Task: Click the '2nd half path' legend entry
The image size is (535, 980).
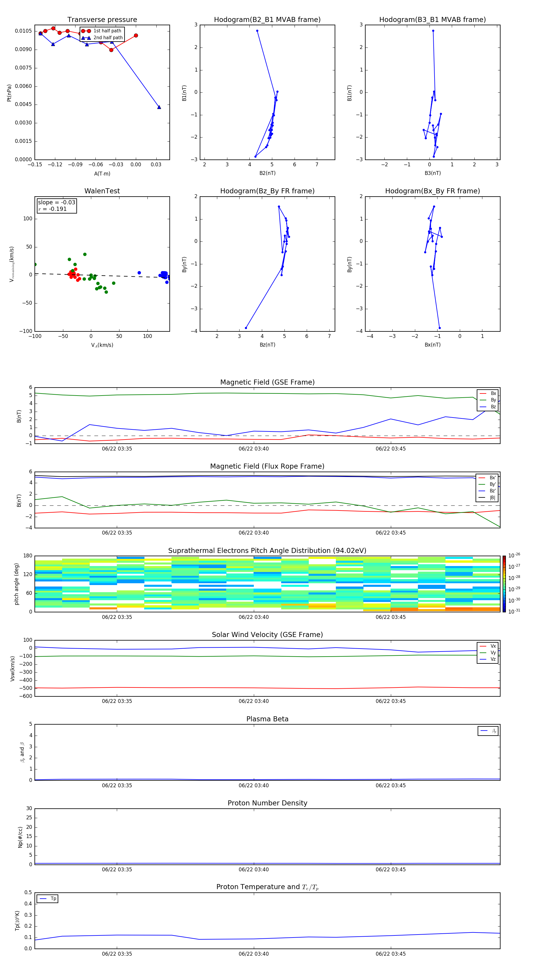Action: pyautogui.click(x=102, y=38)
